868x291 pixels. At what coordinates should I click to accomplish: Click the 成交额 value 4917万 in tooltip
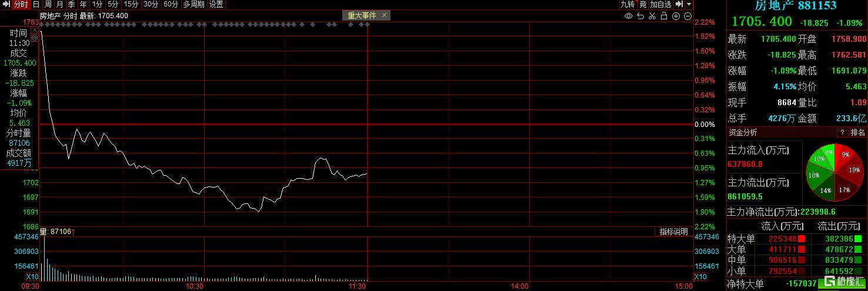coord(20,163)
